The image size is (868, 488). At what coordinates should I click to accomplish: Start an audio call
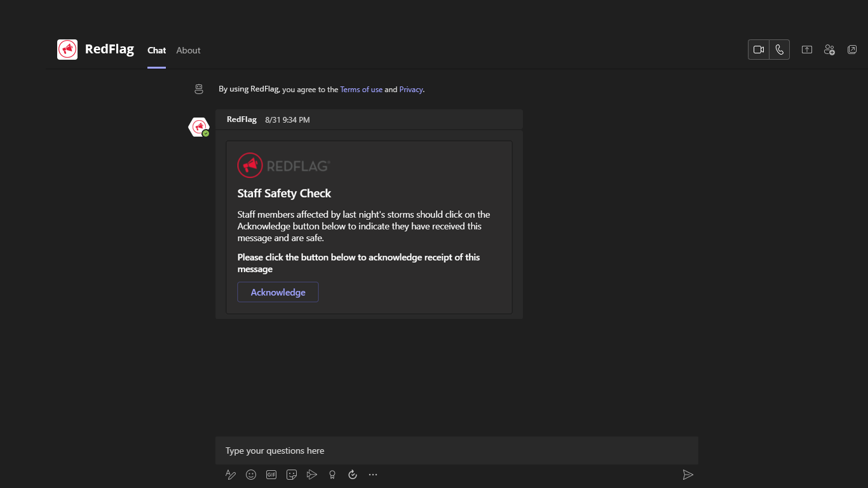pos(780,50)
